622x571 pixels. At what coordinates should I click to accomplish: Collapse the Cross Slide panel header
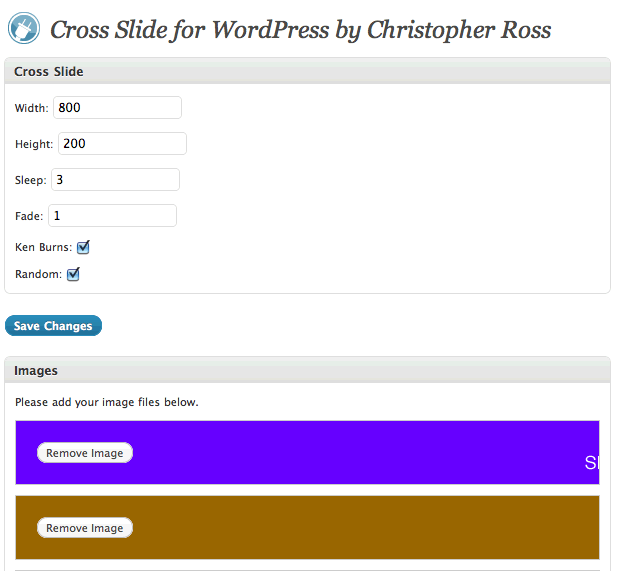tap(307, 71)
